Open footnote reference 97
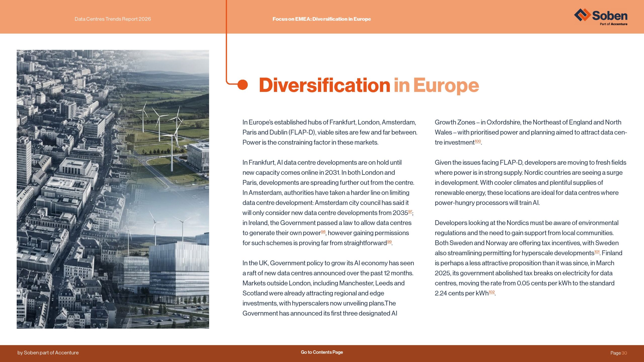 click(x=410, y=211)
